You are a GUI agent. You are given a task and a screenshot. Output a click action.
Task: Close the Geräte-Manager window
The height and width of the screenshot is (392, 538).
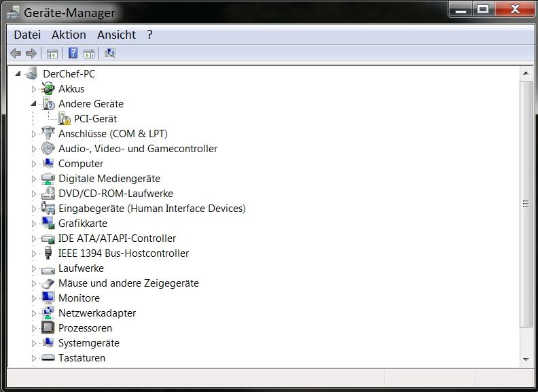515,10
